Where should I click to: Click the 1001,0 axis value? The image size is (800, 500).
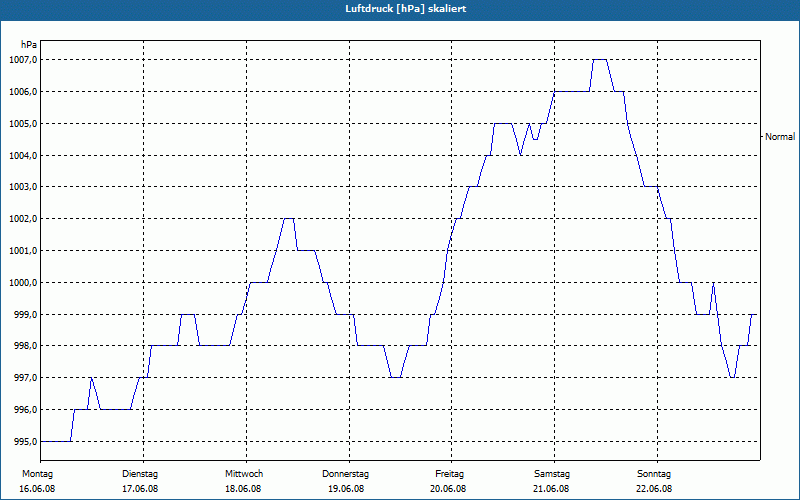[23, 251]
